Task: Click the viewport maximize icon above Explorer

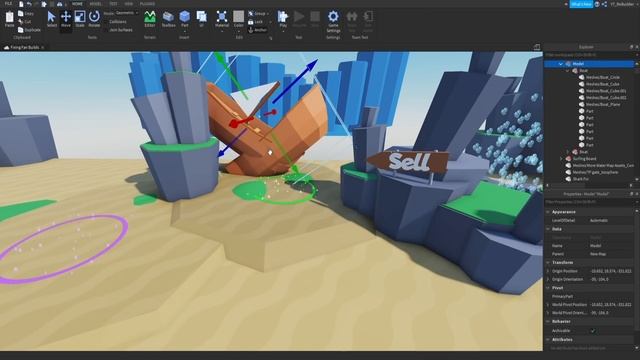Action: coord(537,47)
